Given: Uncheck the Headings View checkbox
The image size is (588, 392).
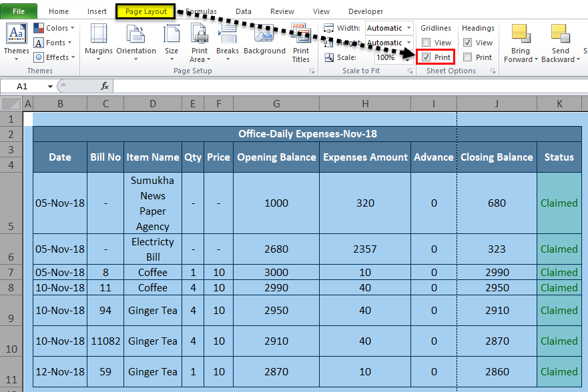Looking at the screenshot, I should click(x=468, y=43).
